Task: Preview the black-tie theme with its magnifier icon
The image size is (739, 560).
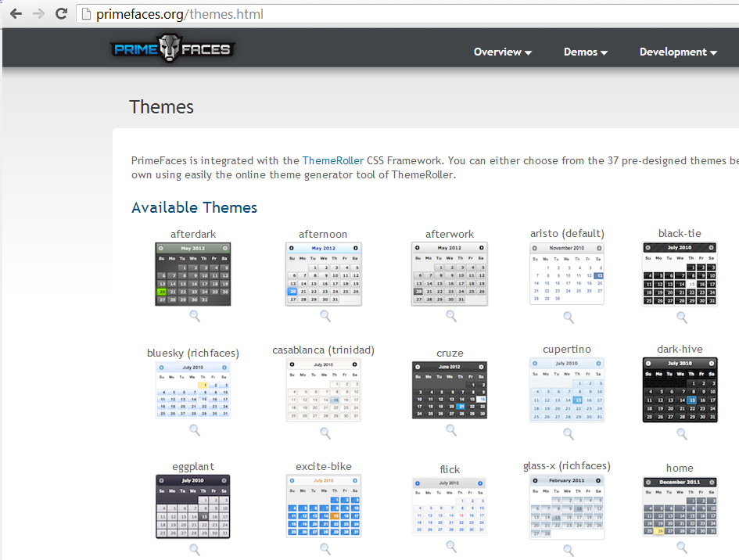Action: click(681, 316)
